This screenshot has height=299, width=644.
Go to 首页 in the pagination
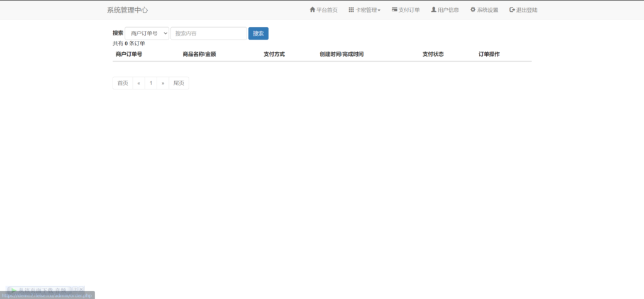pyautogui.click(x=123, y=83)
